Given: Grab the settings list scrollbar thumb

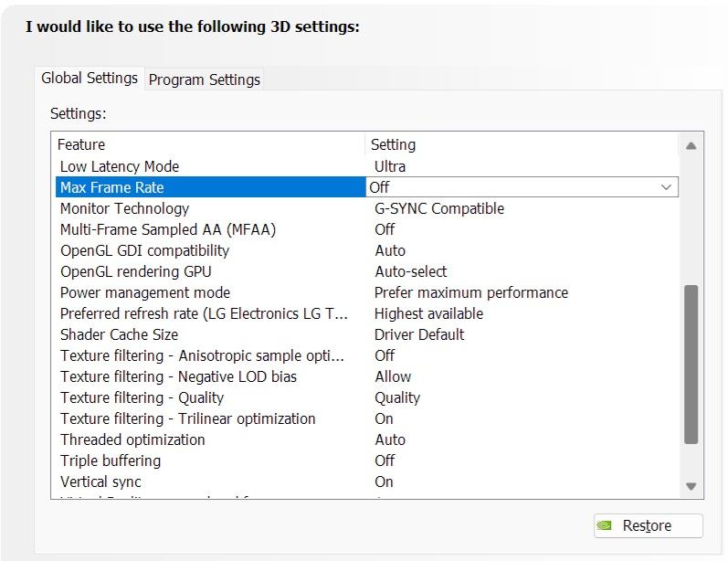Looking at the screenshot, I should pos(691,363).
